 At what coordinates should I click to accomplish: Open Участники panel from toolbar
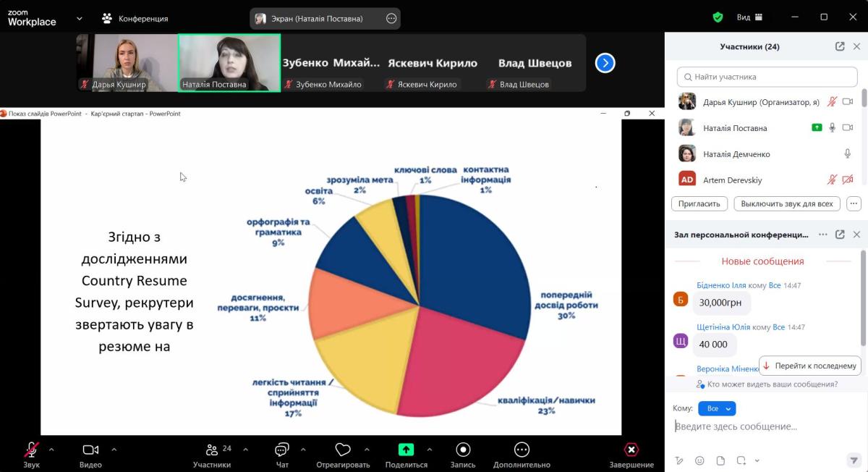coord(212,455)
